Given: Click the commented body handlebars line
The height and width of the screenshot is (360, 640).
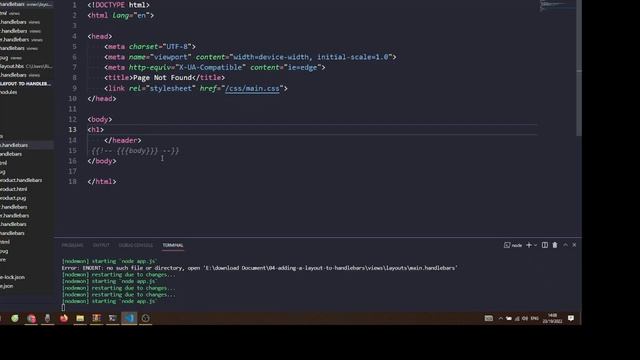Looking at the screenshot, I should (135, 151).
